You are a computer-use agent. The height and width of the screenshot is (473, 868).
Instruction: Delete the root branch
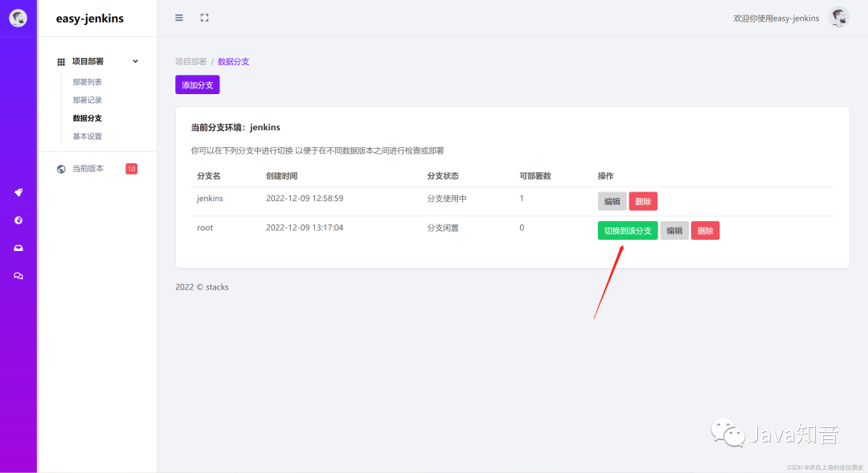click(706, 230)
